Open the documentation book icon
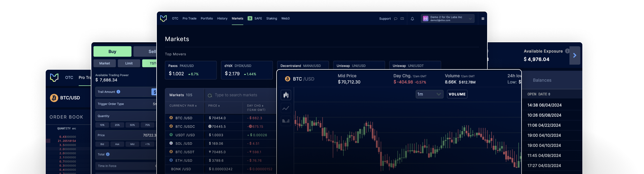This screenshot has height=174, width=644. [x=402, y=19]
